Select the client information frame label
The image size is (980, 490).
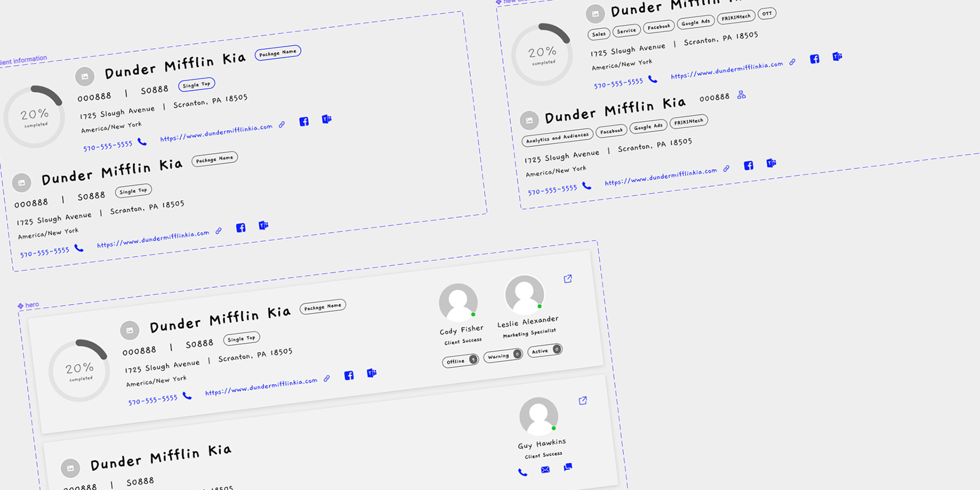click(23, 61)
